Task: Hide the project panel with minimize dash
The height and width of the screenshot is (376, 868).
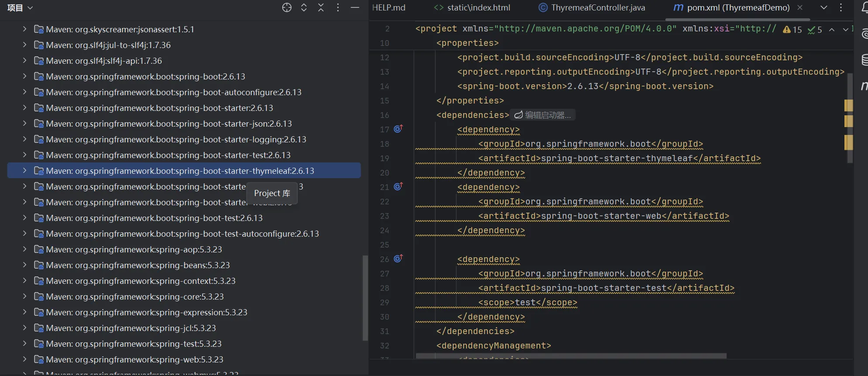Action: pos(355,7)
